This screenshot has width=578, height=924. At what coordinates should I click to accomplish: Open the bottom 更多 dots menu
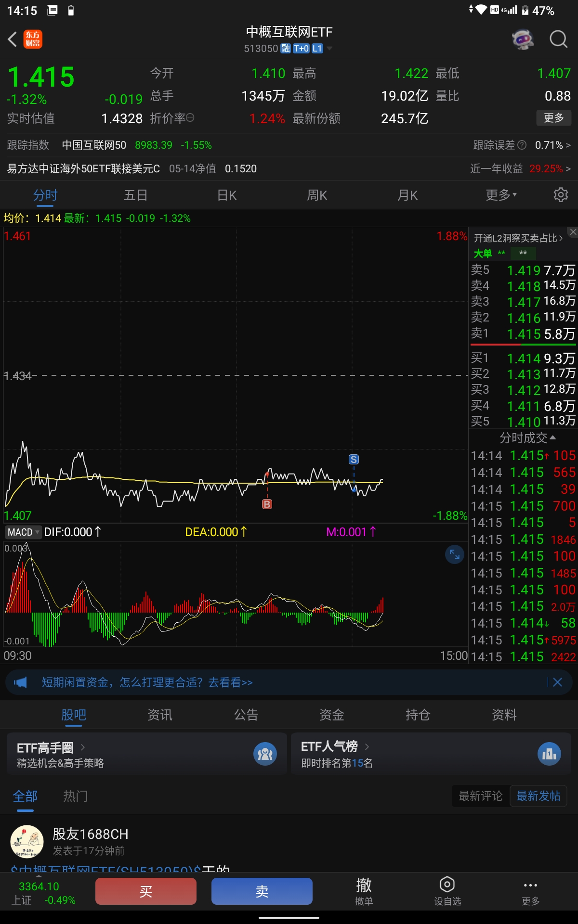[530, 891]
